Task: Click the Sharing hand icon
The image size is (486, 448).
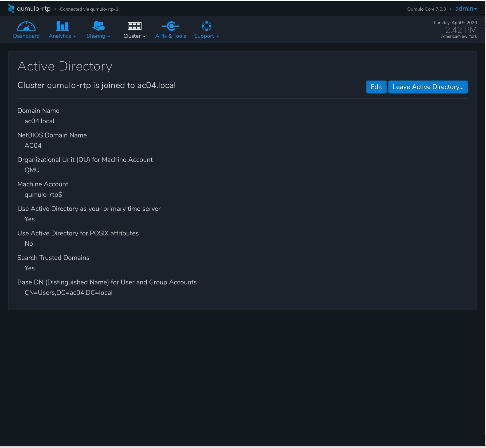Action: tap(98, 26)
